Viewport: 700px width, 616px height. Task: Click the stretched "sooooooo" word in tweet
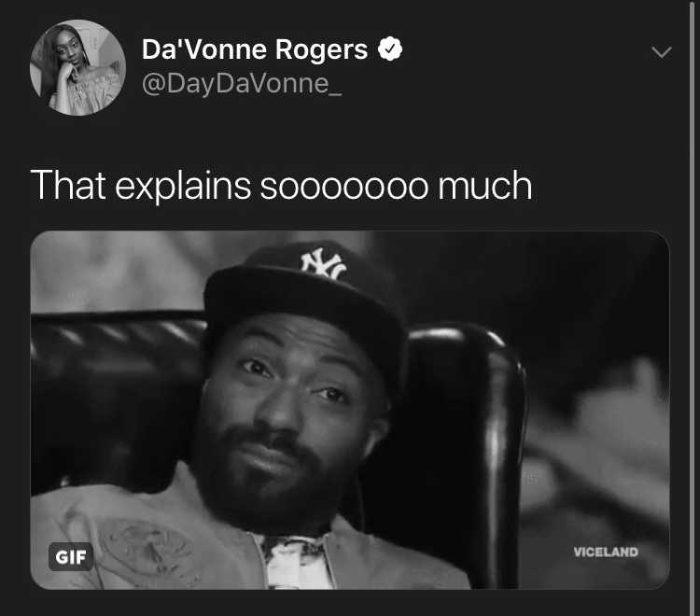click(x=344, y=188)
